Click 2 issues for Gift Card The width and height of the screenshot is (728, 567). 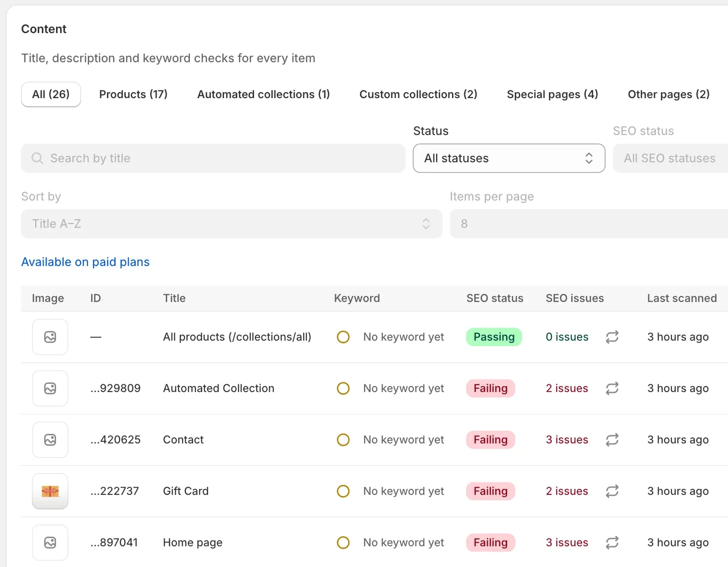(567, 491)
